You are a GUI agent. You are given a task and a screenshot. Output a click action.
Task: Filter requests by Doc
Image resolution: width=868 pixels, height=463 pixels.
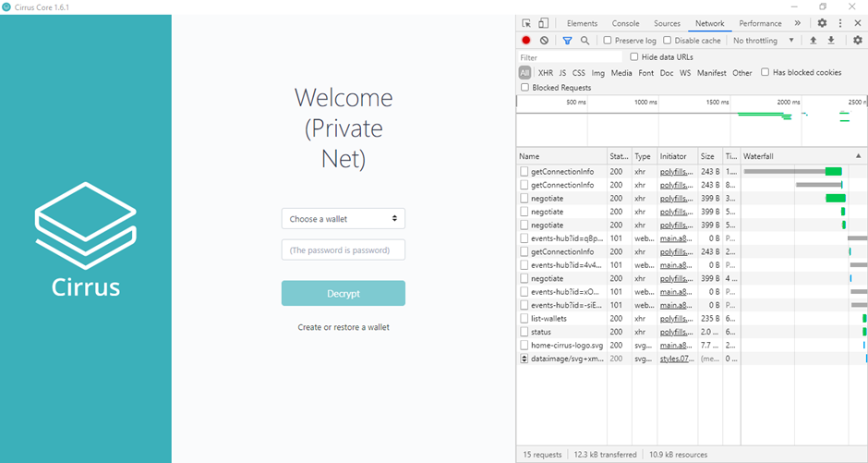667,73
